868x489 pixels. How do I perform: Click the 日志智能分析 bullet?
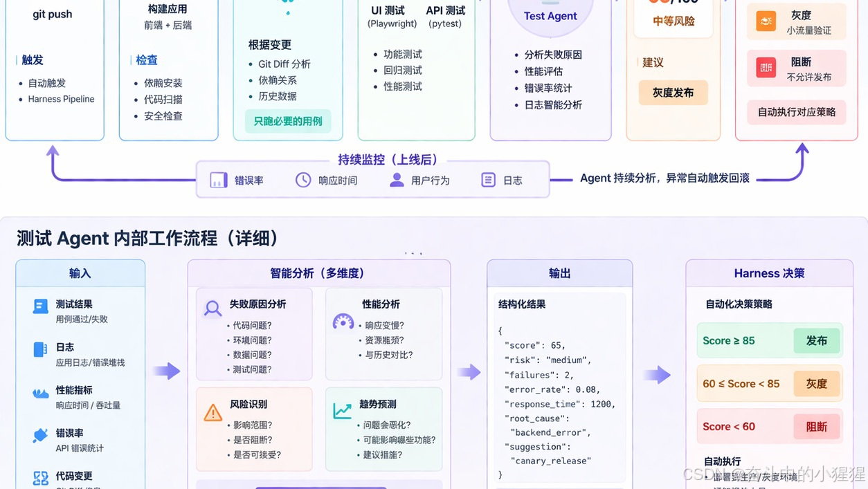pyautogui.click(x=553, y=105)
